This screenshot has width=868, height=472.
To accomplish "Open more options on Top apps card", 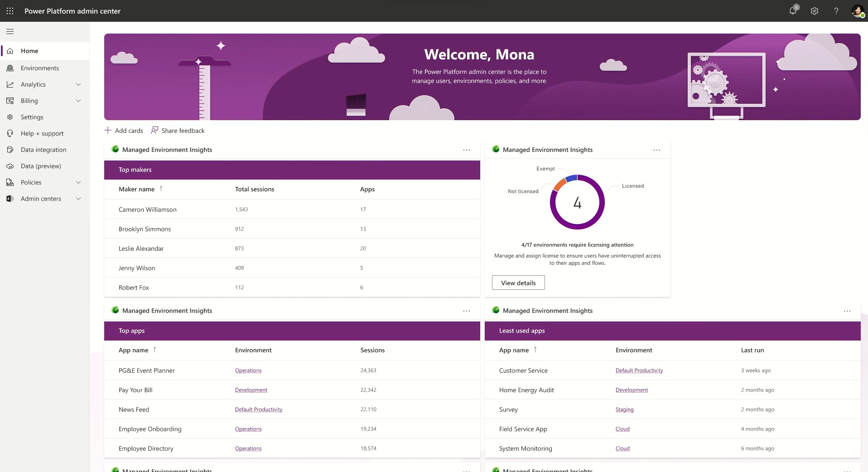I will pyautogui.click(x=467, y=311).
